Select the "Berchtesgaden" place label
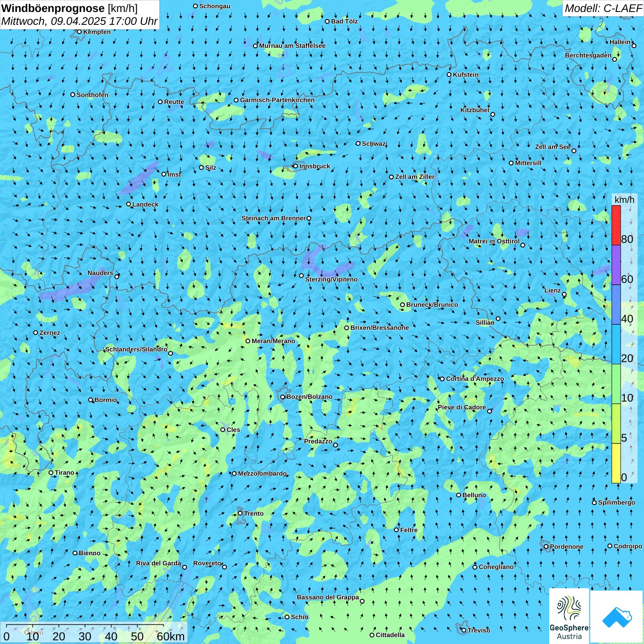 [588, 55]
